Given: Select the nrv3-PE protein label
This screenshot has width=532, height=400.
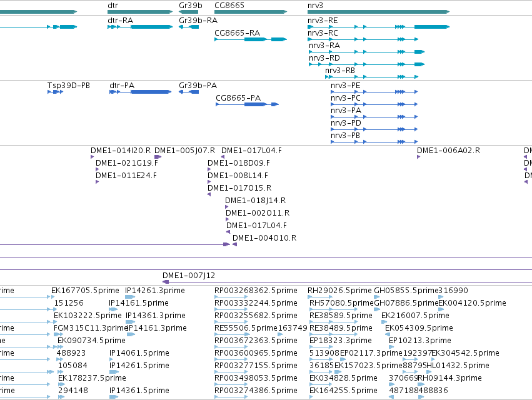Looking at the screenshot, I should click(345, 86).
